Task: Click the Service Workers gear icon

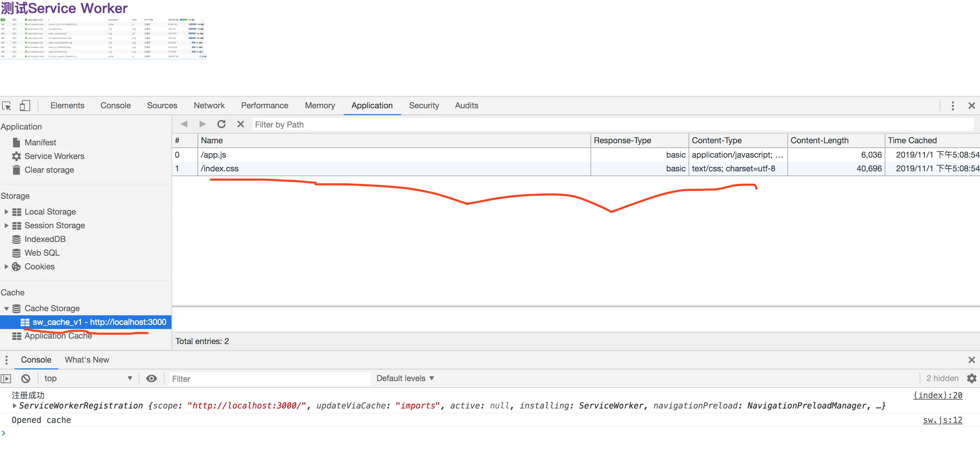Action: (16, 156)
